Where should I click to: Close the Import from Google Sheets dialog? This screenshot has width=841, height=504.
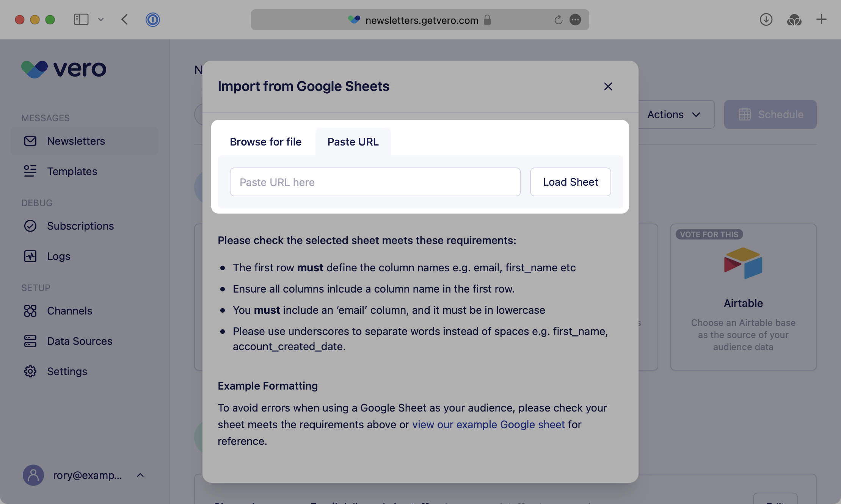click(x=608, y=86)
